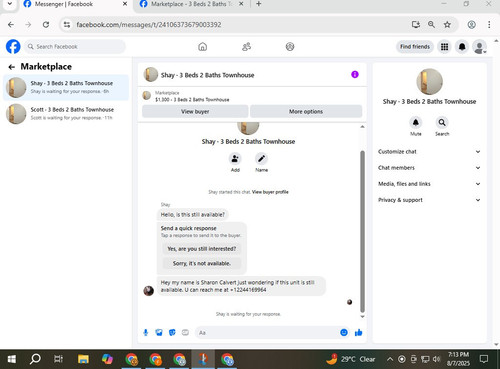Open the emoji picker in message box
This screenshot has width=500, height=369.
(x=344, y=332)
